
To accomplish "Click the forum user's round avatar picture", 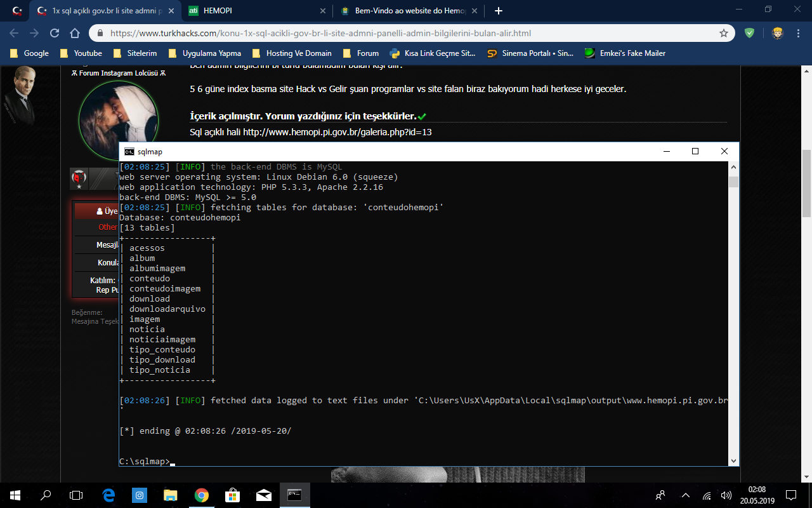I will tap(118, 120).
